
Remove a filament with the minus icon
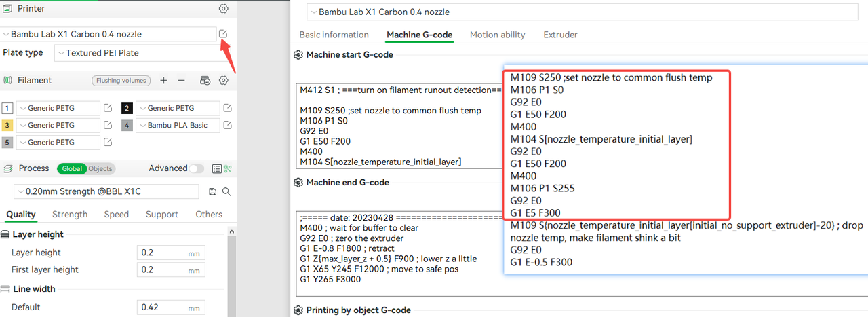(181, 80)
